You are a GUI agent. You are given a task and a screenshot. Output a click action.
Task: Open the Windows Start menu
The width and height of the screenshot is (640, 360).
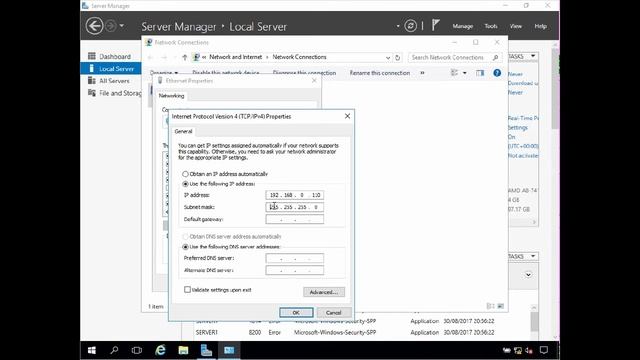[92, 350]
